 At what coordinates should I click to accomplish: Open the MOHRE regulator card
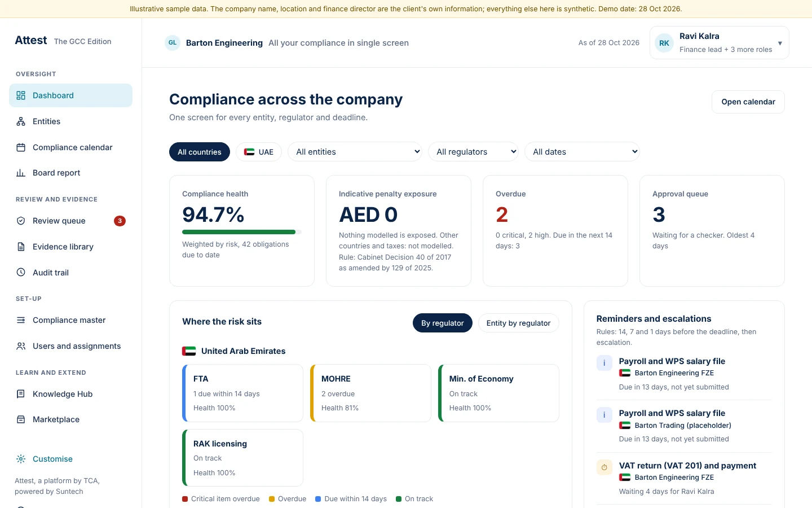(370, 393)
